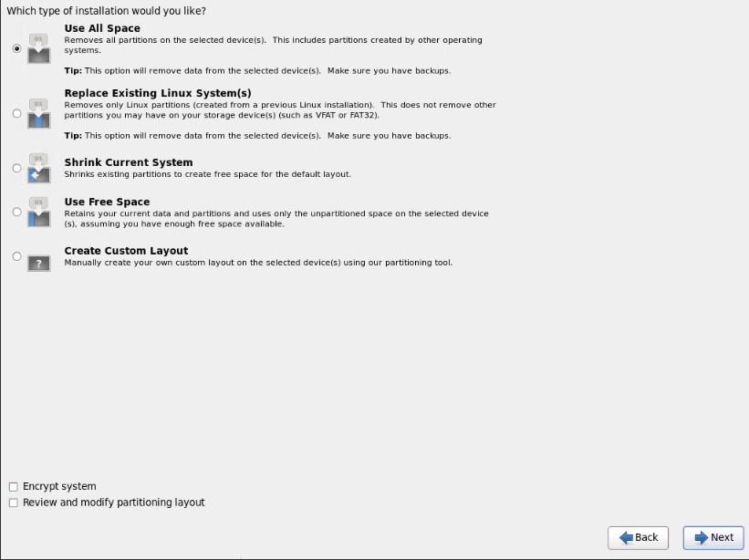This screenshot has width=749, height=560.
Task: Select the Create Custom Layout radio button
Action: (16, 256)
